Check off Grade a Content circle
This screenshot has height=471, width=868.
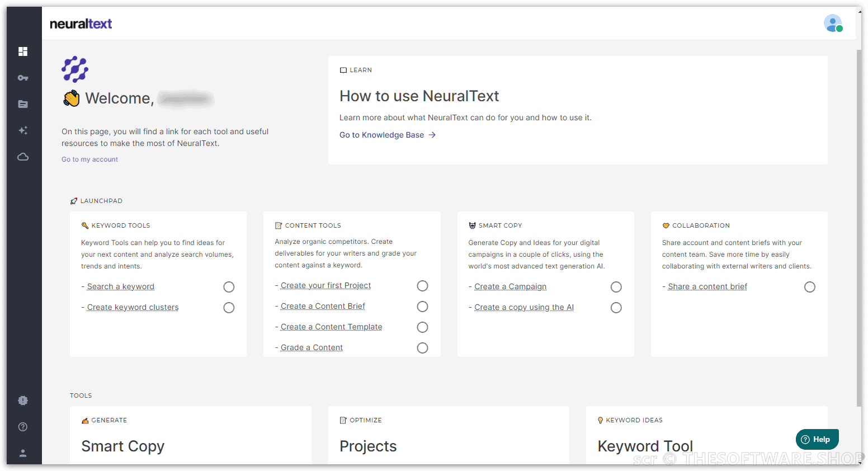(x=423, y=348)
